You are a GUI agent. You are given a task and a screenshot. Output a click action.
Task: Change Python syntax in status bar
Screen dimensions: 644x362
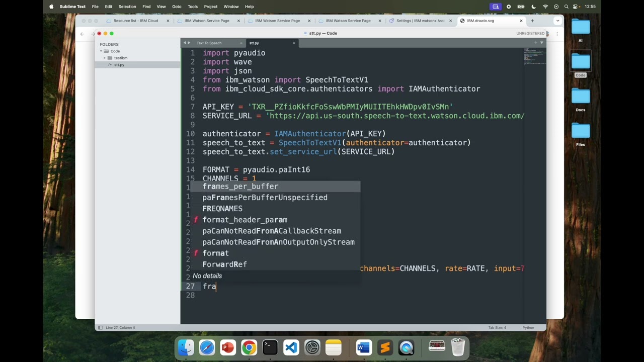tap(528, 328)
